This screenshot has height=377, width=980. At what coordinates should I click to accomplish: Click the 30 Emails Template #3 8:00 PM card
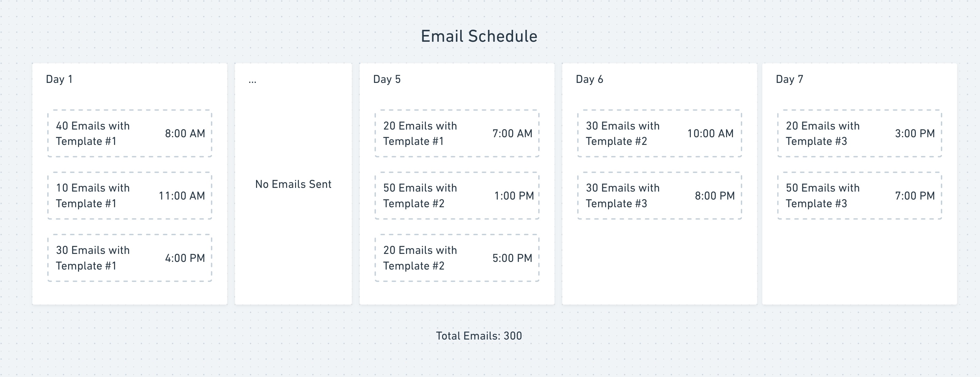659,196
